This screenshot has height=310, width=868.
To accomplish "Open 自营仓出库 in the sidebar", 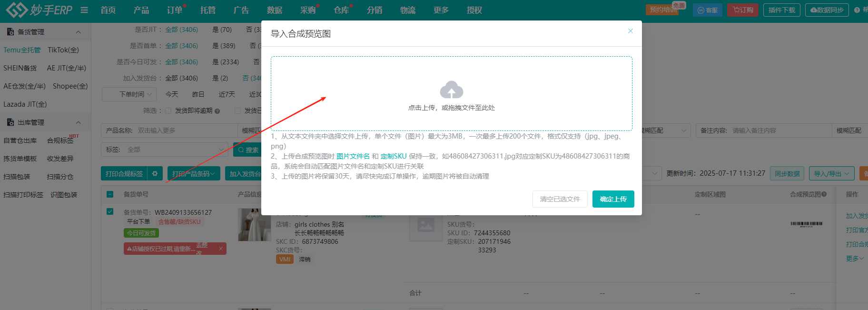I will pyautogui.click(x=20, y=140).
